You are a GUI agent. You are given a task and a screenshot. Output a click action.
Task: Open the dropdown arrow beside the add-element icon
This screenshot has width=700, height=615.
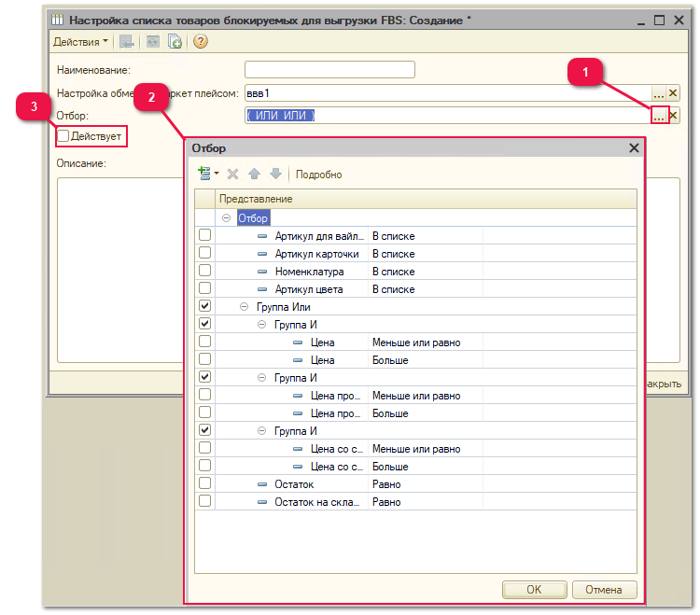217,174
